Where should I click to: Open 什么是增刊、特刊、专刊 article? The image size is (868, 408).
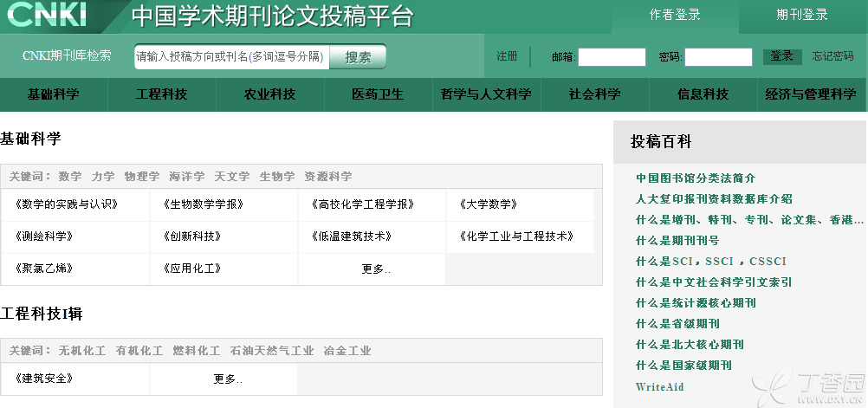749,220
